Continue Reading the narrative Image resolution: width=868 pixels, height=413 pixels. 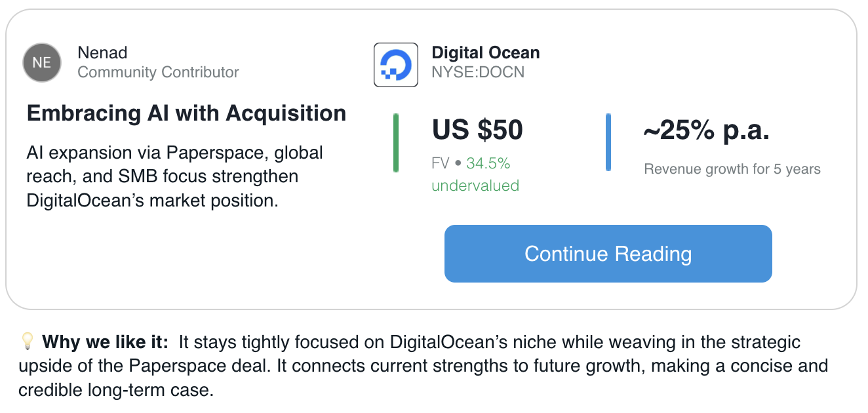pos(608,254)
